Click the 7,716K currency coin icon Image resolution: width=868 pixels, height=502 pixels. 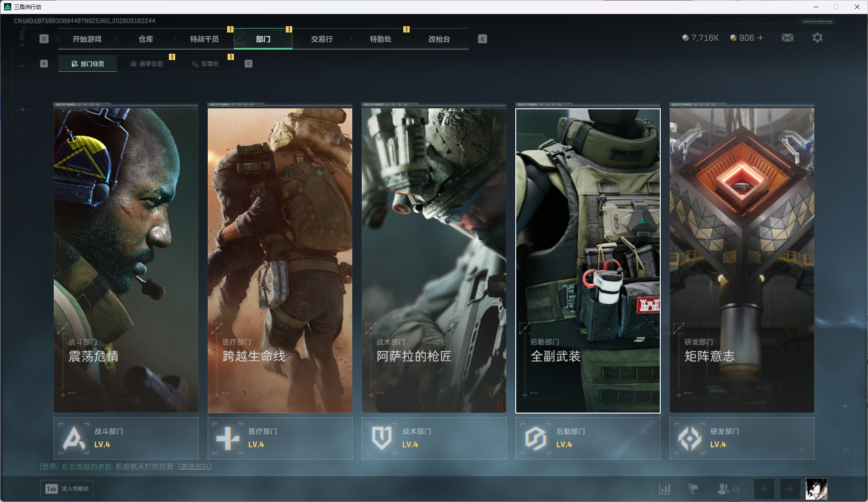(x=686, y=38)
